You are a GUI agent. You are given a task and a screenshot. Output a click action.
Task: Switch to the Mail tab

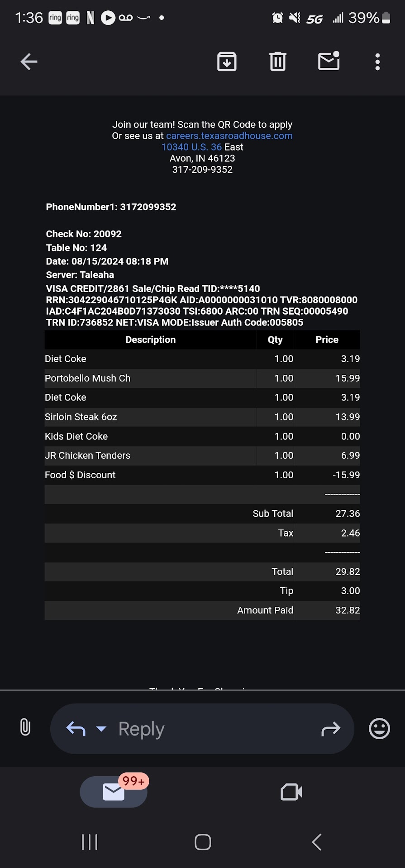(x=114, y=792)
